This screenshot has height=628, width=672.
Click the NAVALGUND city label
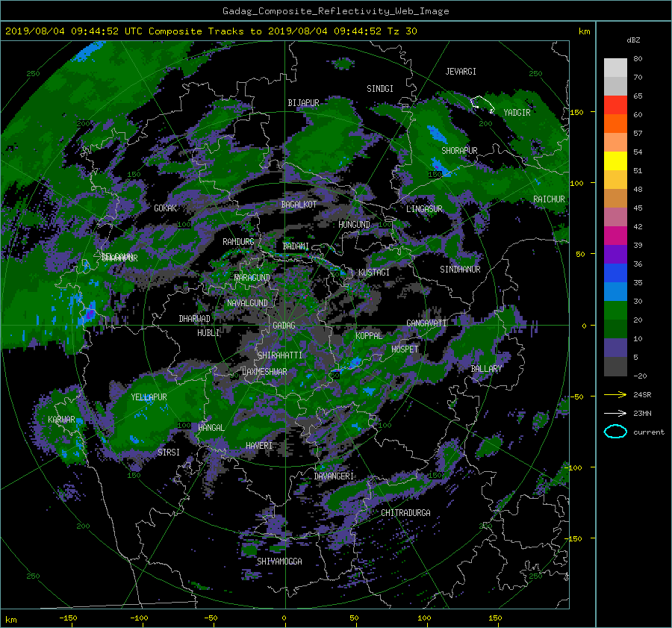(247, 303)
